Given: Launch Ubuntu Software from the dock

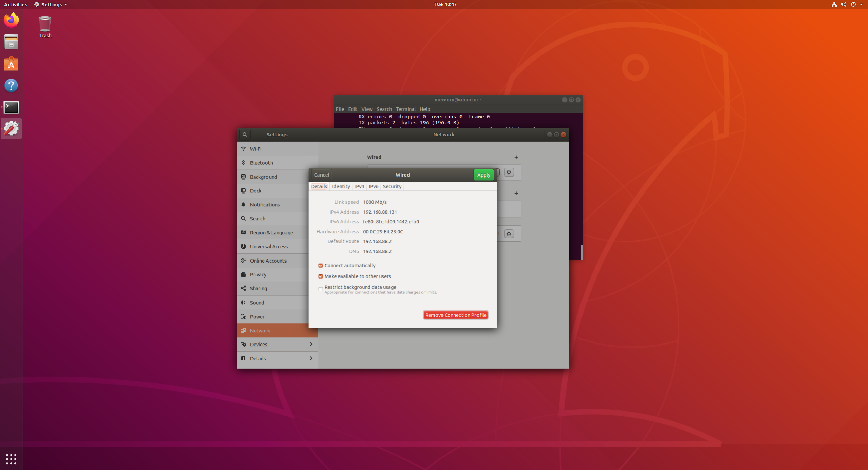Looking at the screenshot, I should [11, 64].
